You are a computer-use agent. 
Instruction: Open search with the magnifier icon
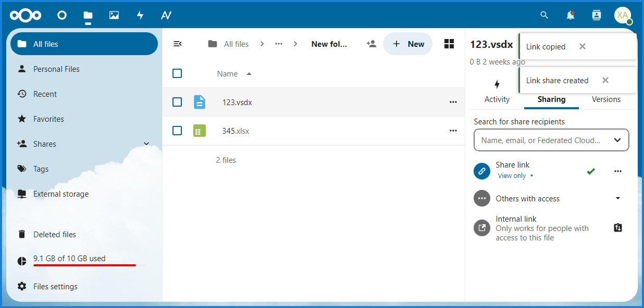pos(544,15)
